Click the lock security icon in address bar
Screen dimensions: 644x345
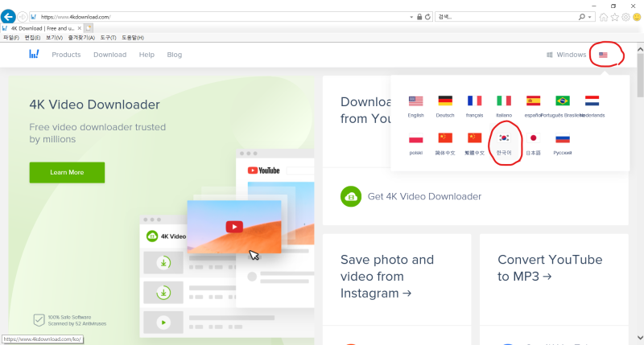[419, 17]
